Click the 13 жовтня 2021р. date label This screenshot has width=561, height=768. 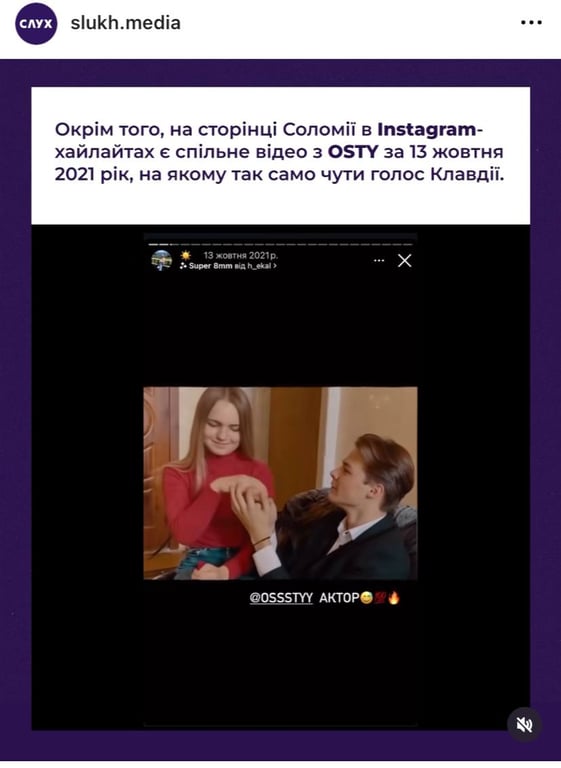[x=241, y=255]
